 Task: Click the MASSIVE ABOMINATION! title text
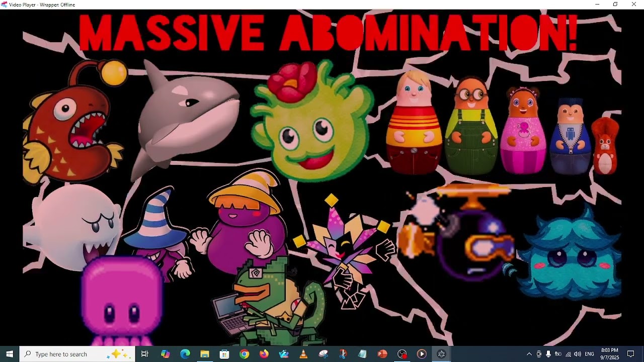(x=328, y=33)
